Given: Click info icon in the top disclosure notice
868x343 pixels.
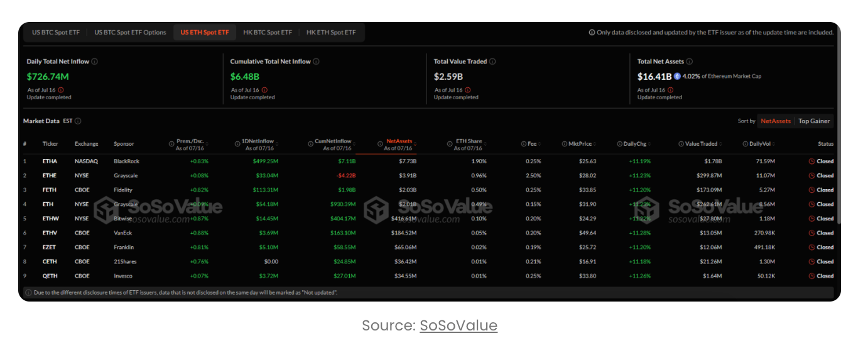Looking at the screenshot, I should coord(592,33).
